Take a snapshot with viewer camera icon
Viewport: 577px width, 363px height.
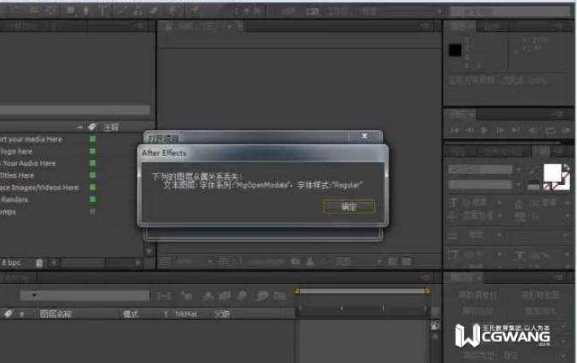pyautogui.click(x=295, y=261)
